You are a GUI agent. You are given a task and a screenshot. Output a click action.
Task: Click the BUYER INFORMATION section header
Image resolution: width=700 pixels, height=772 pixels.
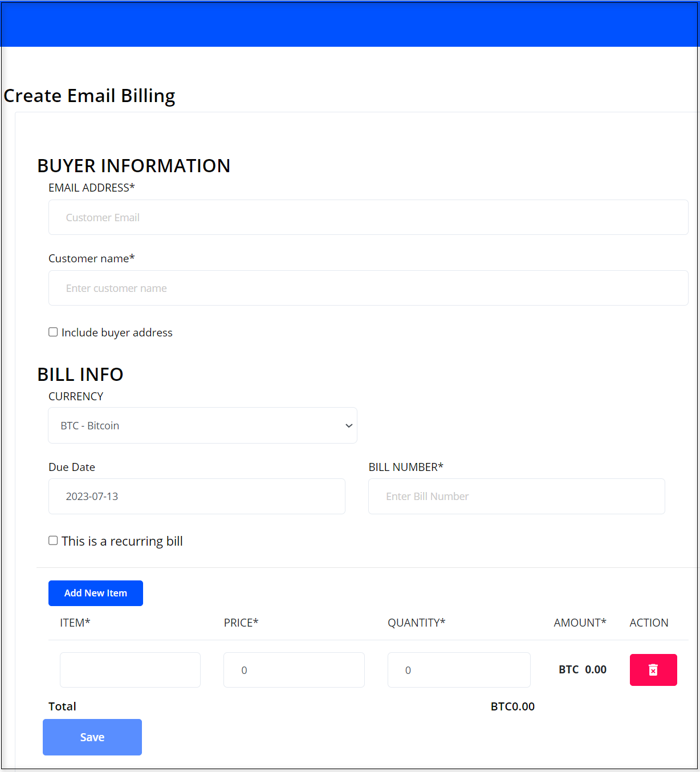[x=134, y=165]
